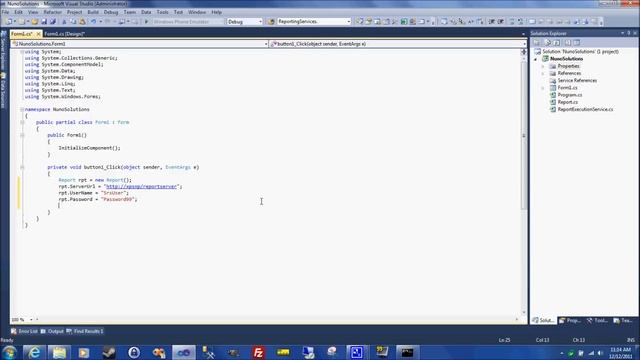Screen dimensions: 640x360
Task: Switch to the Tea... (Team Explorer) bottom tab
Action: point(623,321)
